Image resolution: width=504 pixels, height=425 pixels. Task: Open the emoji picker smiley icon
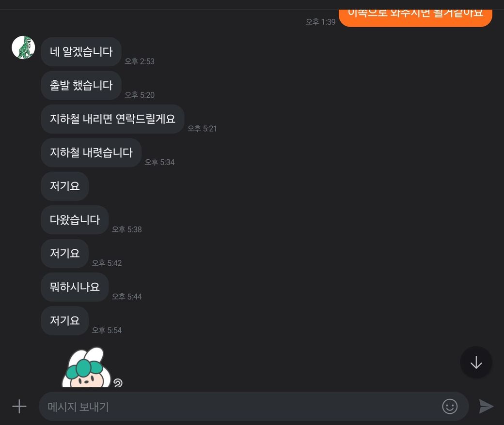[450, 407]
